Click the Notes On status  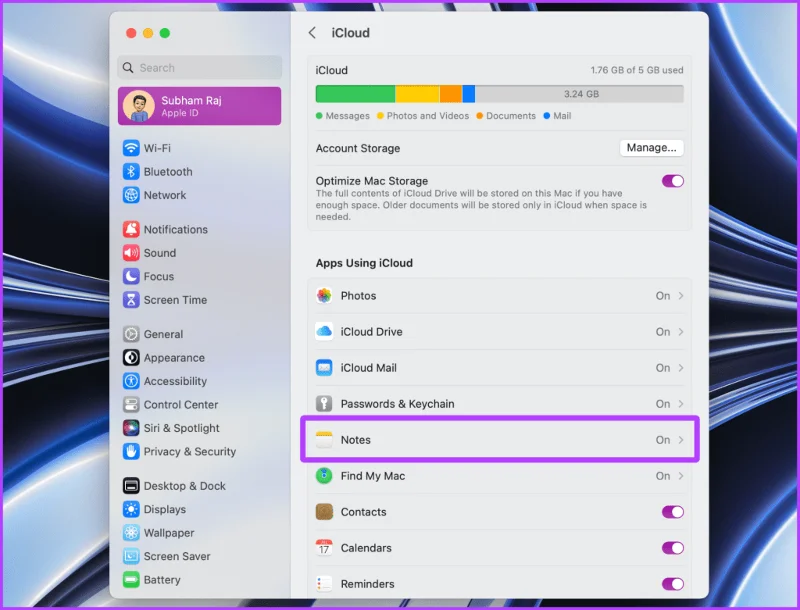(663, 440)
